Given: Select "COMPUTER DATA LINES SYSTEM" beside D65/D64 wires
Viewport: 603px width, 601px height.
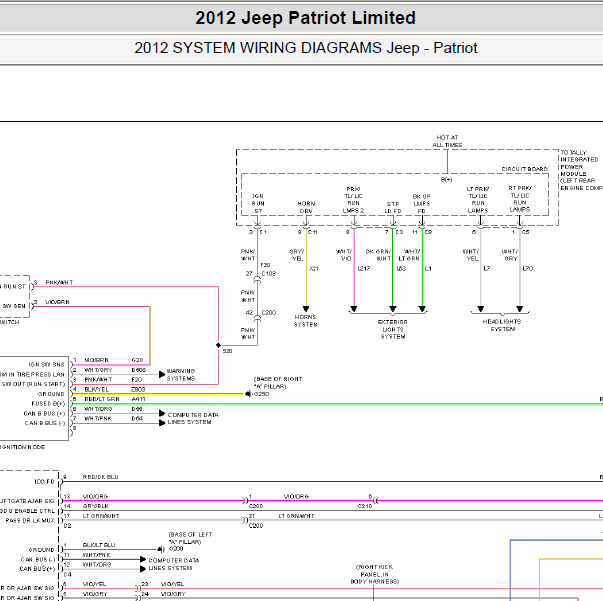Looking at the screenshot, I should click(193, 418).
